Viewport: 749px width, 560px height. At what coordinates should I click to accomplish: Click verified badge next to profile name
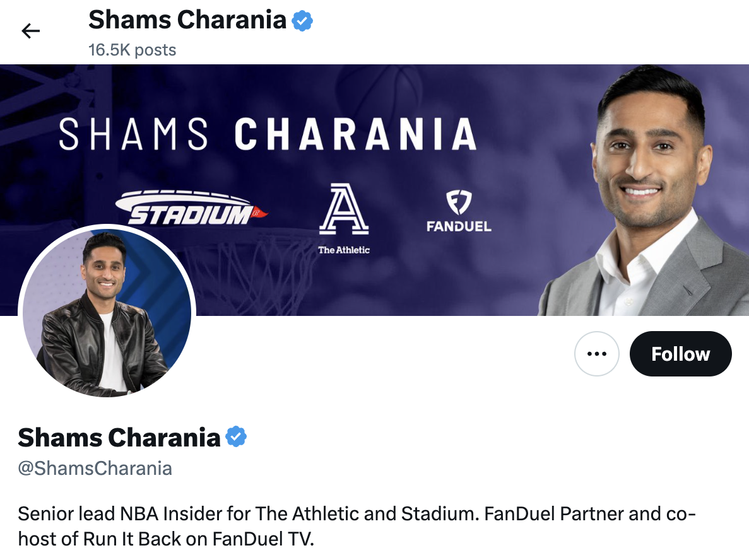pos(236,436)
